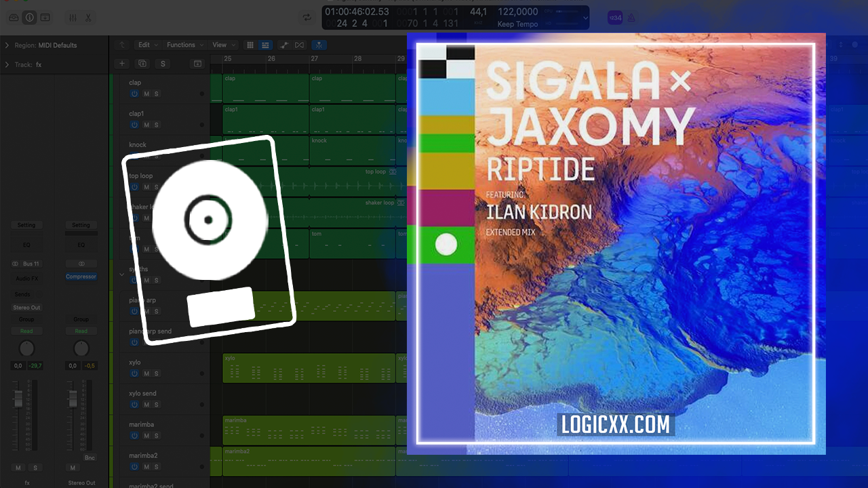Click the 122,0000 tempo value
The width and height of the screenshot is (868, 488).
pos(518,12)
